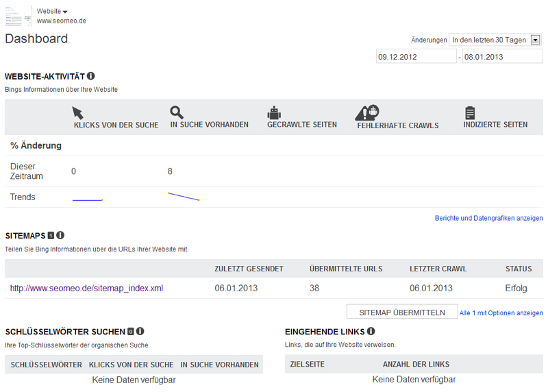Click the Status column header
This screenshot has height=392, width=548.
point(519,269)
